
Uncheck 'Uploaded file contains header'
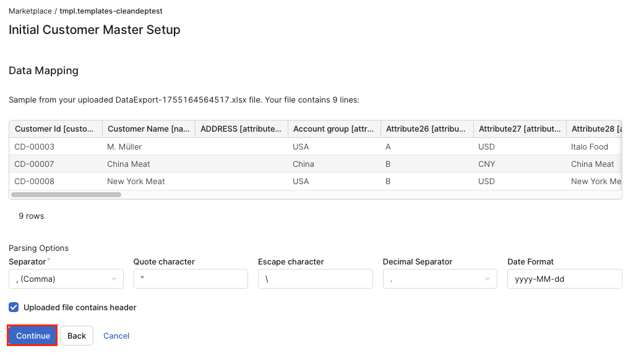tap(13, 307)
